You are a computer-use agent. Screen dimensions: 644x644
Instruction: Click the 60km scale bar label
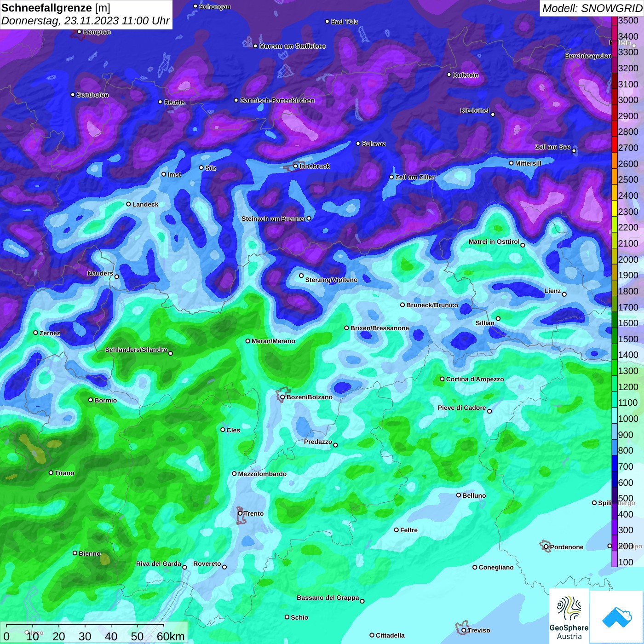[x=171, y=636]
